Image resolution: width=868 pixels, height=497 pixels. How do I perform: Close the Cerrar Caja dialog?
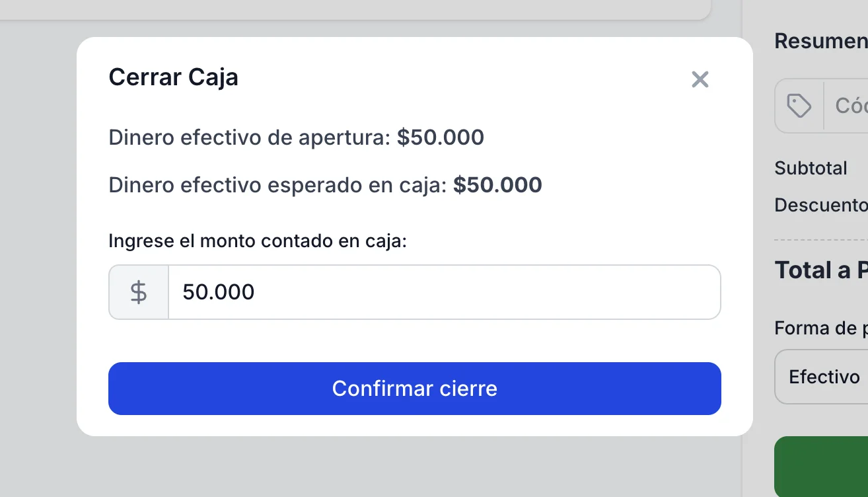[700, 80]
